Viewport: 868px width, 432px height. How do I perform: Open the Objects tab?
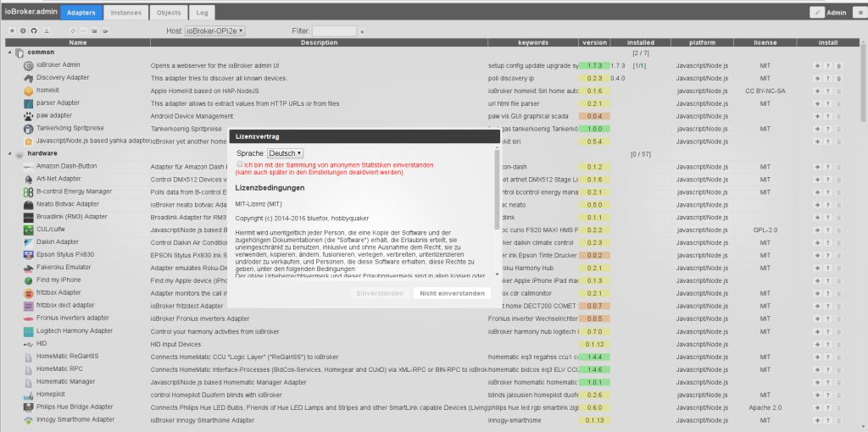click(169, 12)
